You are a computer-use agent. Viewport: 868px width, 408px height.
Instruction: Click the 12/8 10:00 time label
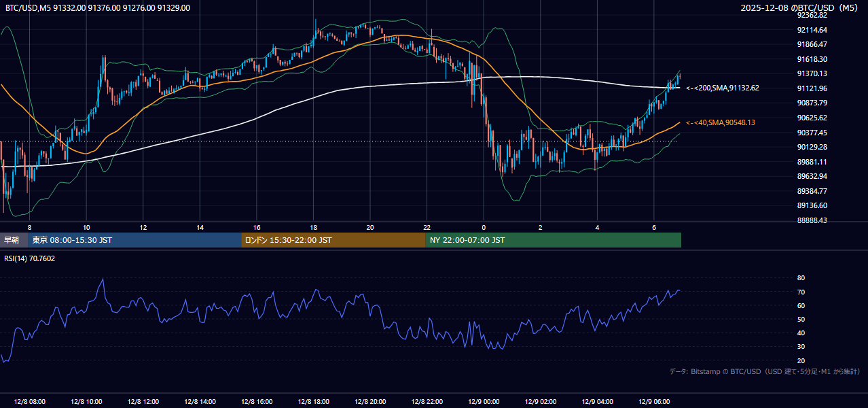tap(86, 402)
